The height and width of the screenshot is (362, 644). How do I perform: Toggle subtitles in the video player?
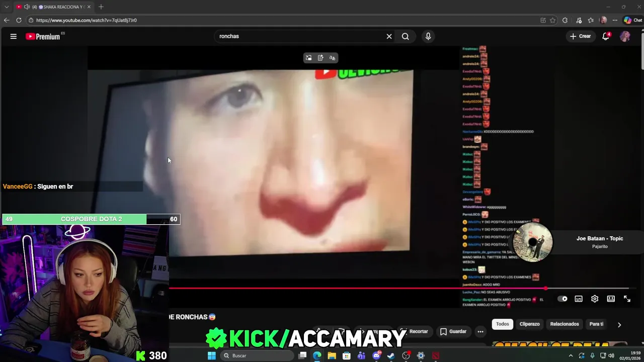click(x=579, y=299)
